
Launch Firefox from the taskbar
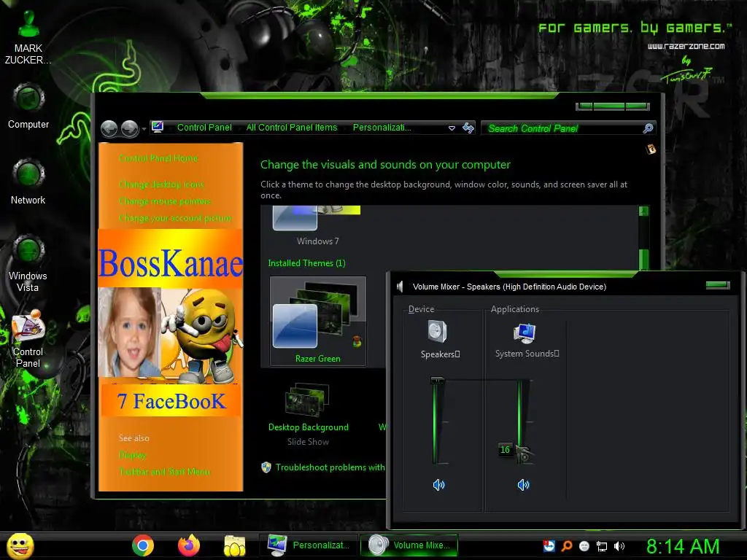[189, 545]
